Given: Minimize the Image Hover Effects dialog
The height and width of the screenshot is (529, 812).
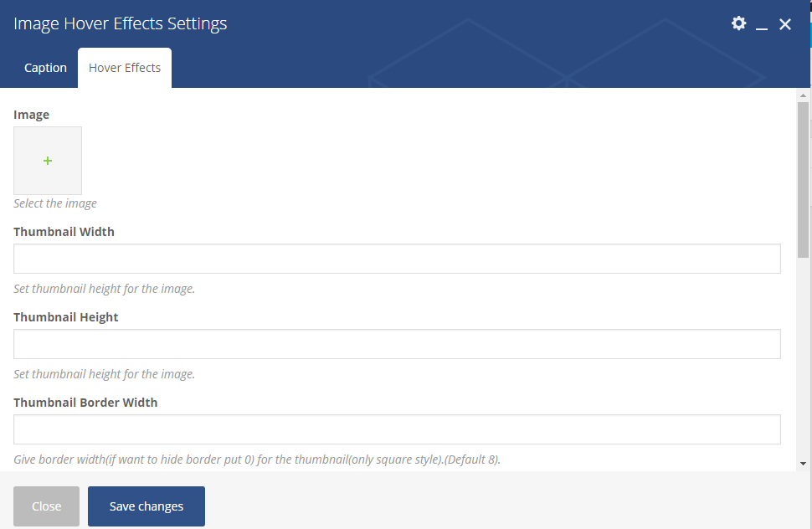Looking at the screenshot, I should 762,25.
